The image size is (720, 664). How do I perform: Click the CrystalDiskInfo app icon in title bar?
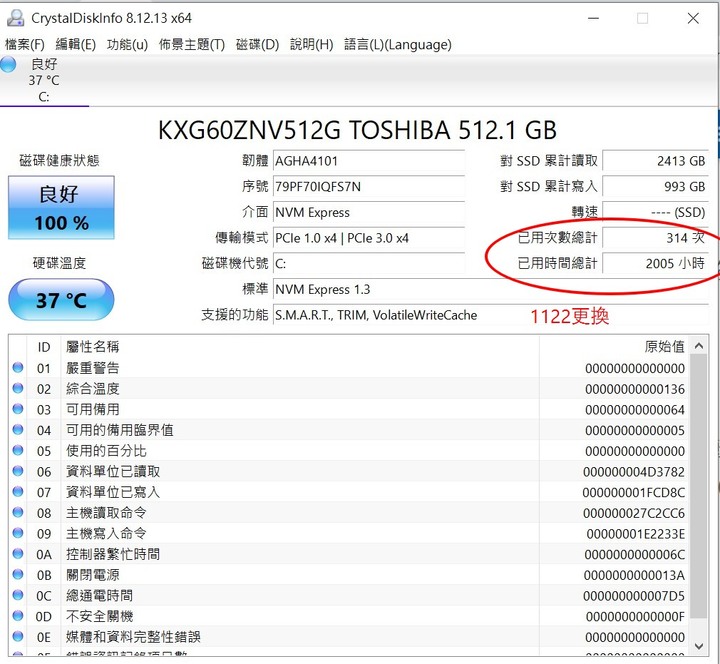pos(16,18)
